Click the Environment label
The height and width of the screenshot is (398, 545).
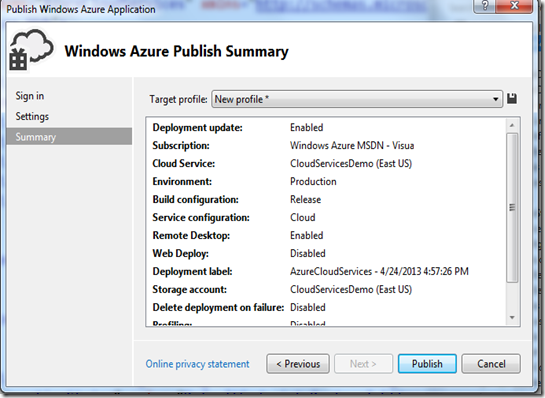[182, 181]
